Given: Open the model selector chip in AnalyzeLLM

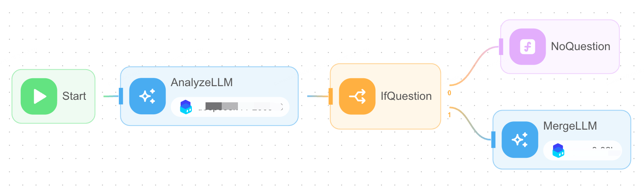Looking at the screenshot, I should point(230,107).
